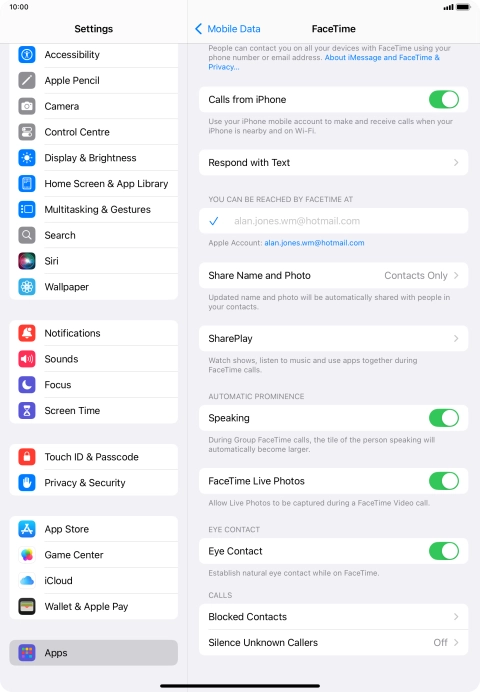Toggle FaceTime Live Photos off
This screenshot has width=480, height=692.
[x=444, y=481]
